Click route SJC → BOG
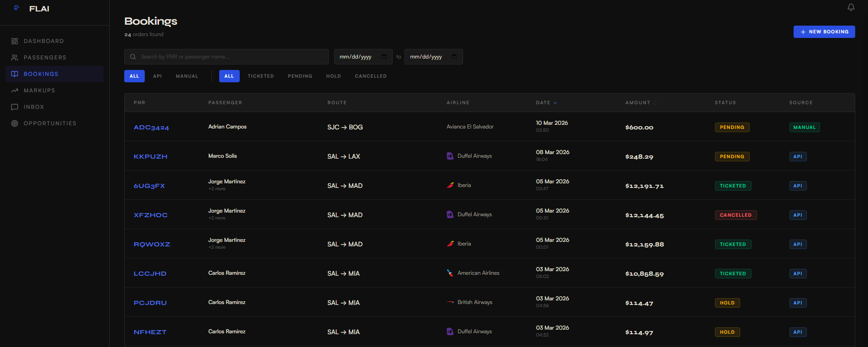This screenshot has width=868, height=347. coord(345,127)
